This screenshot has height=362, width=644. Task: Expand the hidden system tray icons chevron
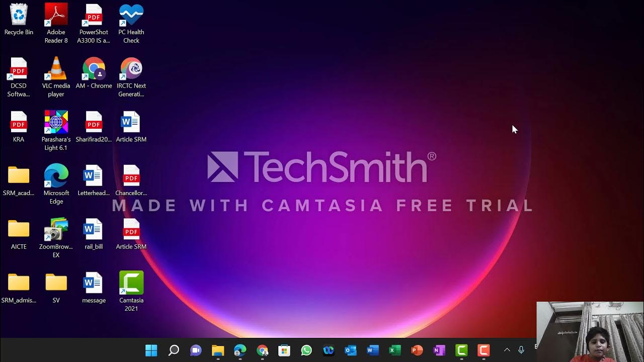pyautogui.click(x=507, y=350)
